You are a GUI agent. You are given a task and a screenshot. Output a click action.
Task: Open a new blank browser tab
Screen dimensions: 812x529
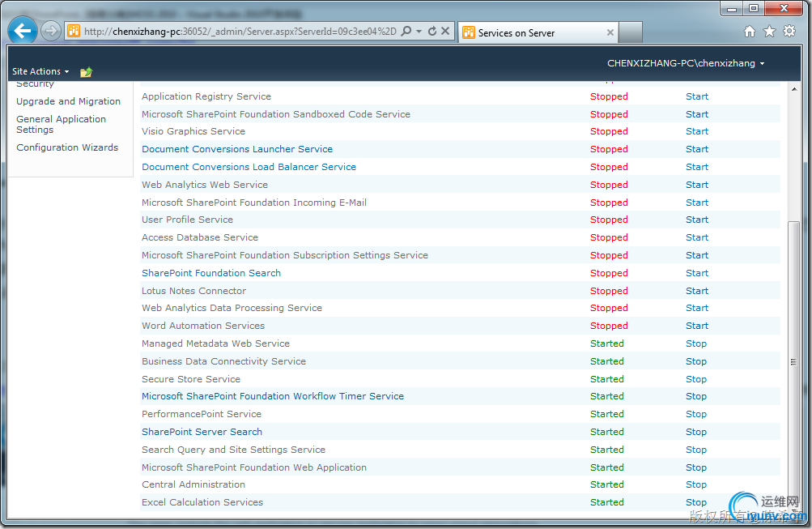coord(630,32)
